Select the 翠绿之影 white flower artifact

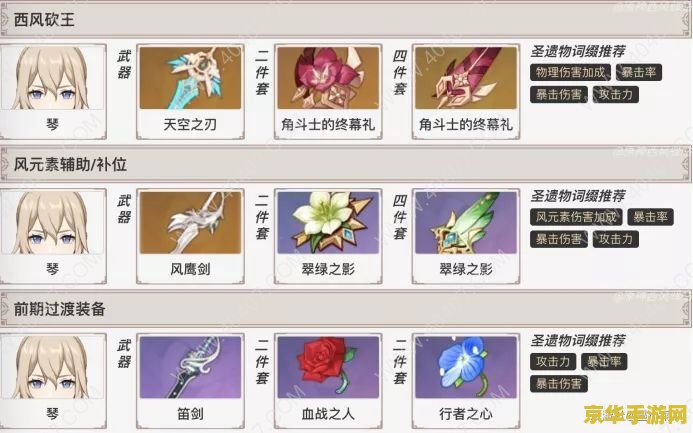point(328,222)
